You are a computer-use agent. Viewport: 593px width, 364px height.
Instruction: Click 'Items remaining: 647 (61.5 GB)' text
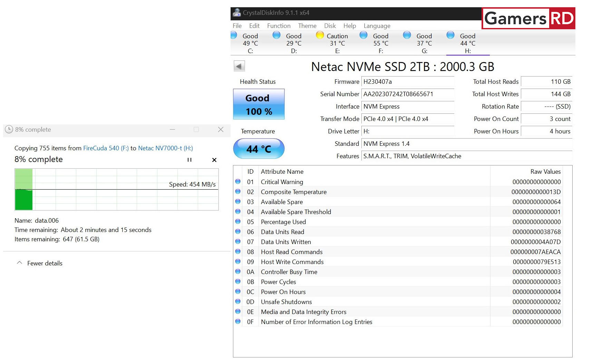coord(57,239)
